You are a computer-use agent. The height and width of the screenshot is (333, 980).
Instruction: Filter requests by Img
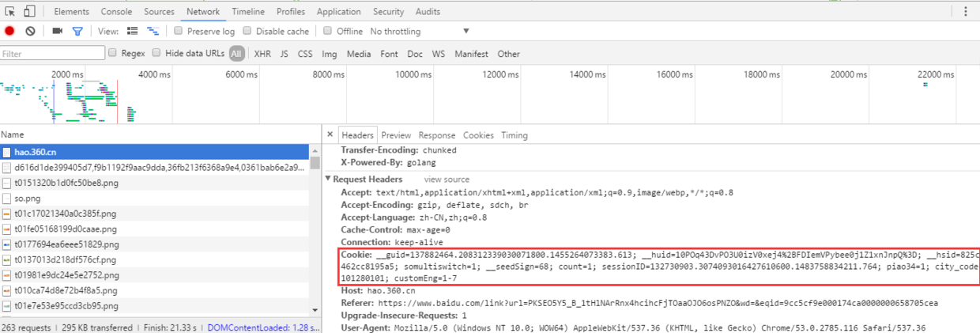coord(330,54)
